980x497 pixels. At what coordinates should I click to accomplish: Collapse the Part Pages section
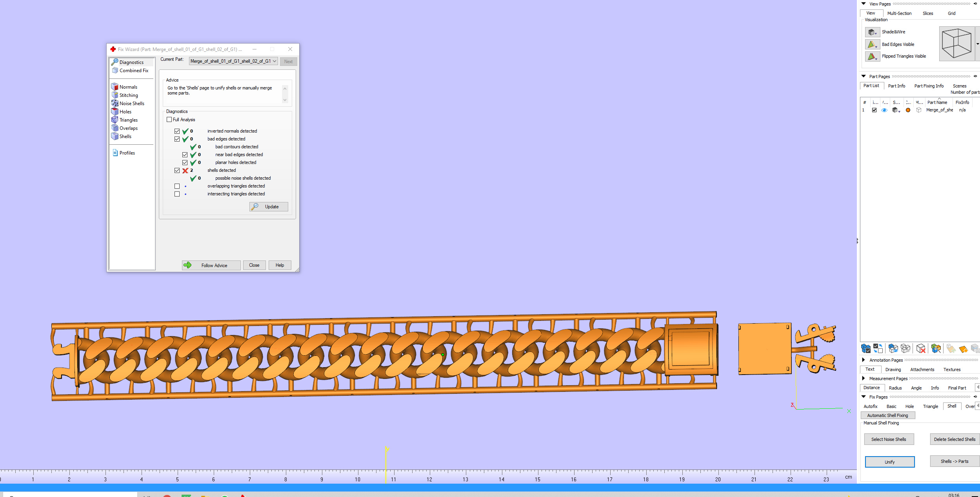(863, 76)
